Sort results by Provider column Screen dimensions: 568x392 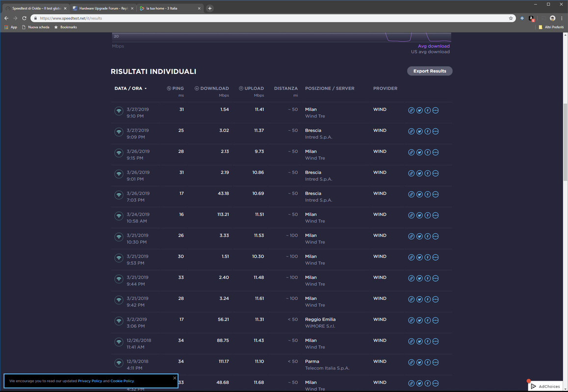pyautogui.click(x=386, y=88)
